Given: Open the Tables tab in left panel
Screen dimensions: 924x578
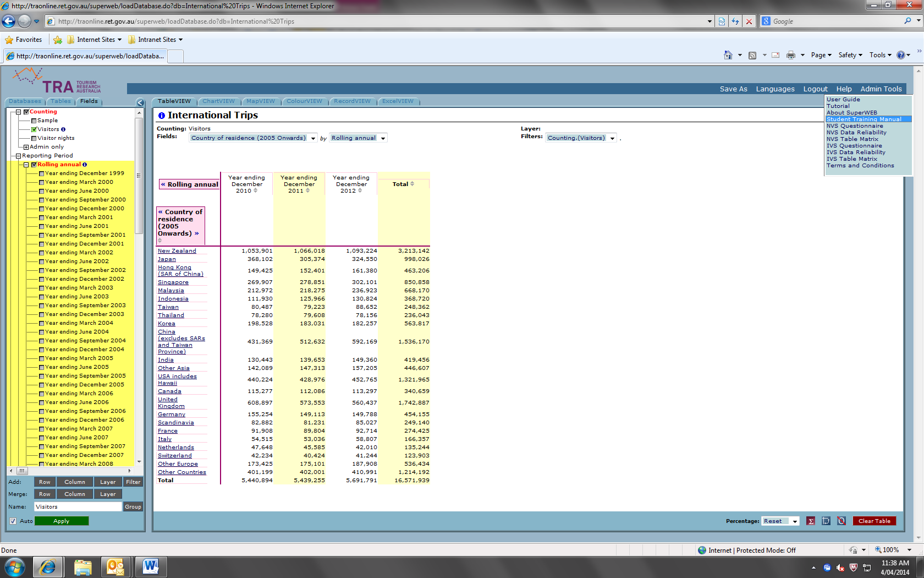Looking at the screenshot, I should [x=61, y=101].
